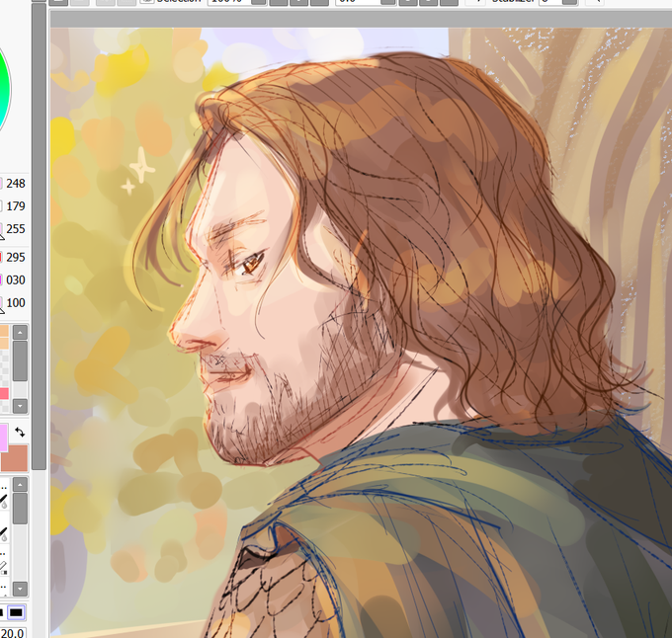Click tool tray scroll-down arrow

pos(20,589)
